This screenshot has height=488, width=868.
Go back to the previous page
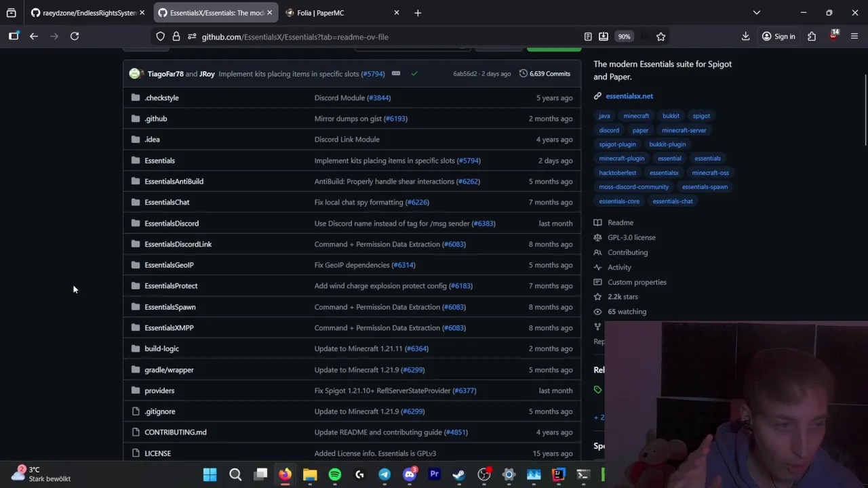[34, 37]
